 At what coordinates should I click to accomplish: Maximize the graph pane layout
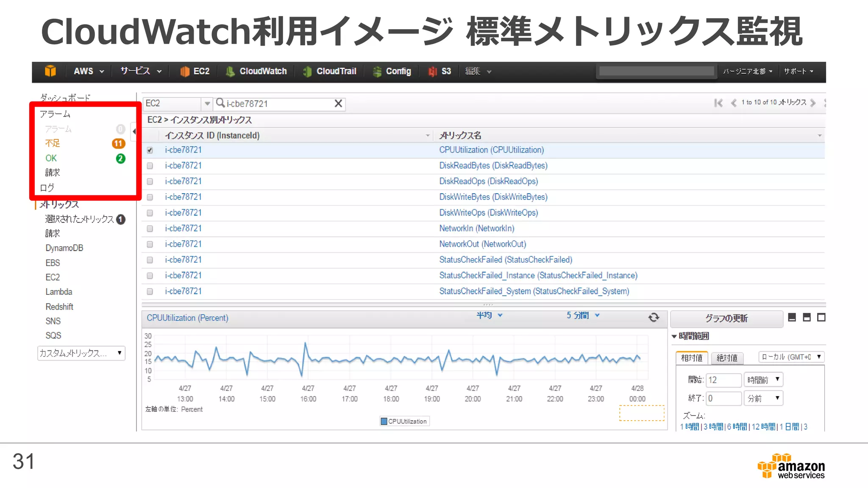coord(821,317)
